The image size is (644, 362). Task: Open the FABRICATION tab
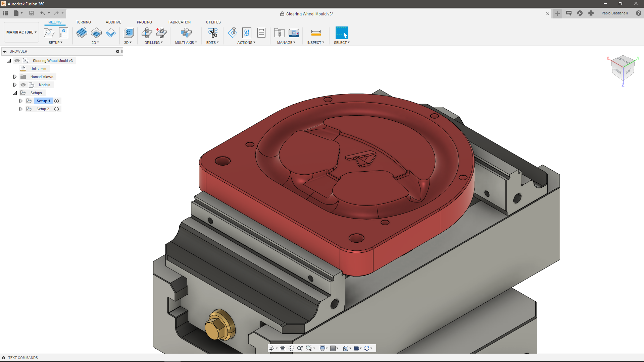(x=179, y=22)
